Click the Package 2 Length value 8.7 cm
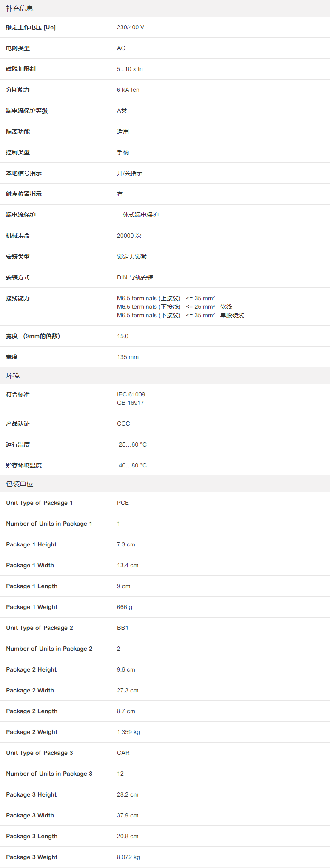 126,711
